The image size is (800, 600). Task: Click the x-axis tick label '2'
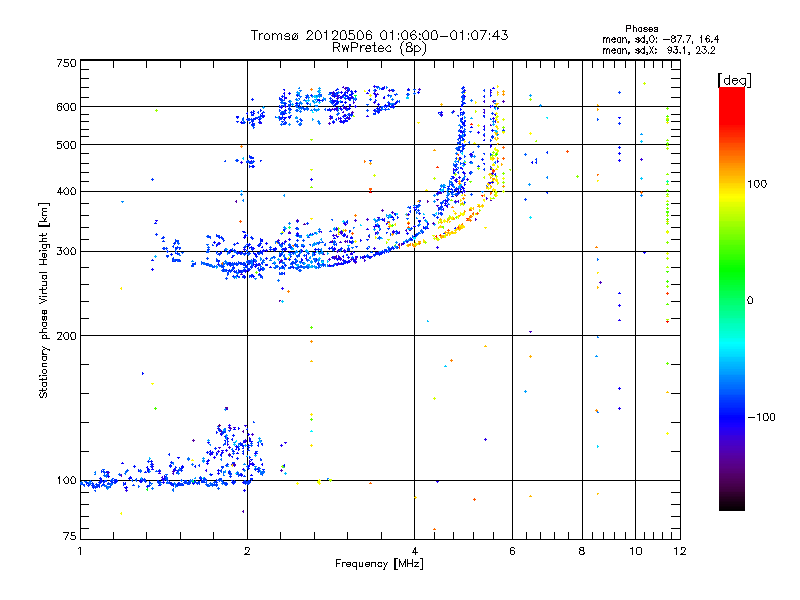point(247,551)
